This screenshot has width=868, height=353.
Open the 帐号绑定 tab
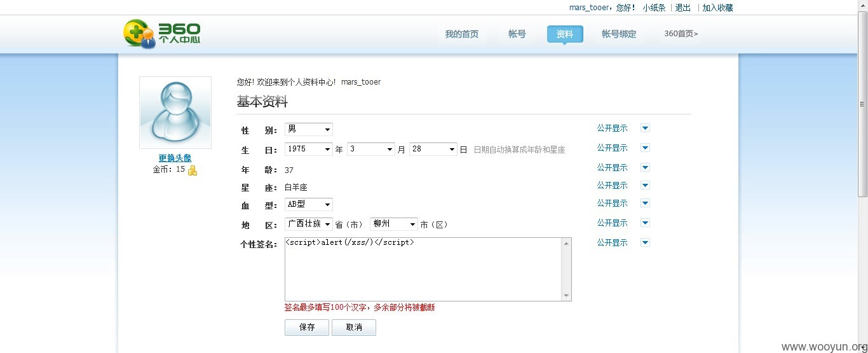coord(619,34)
